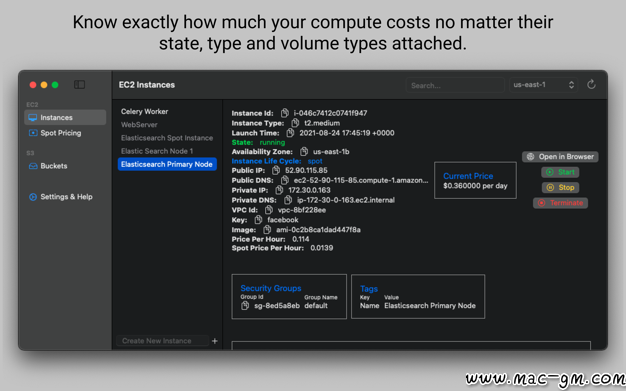Terminate the selected instance
This screenshot has height=391, width=626.
(x=560, y=203)
